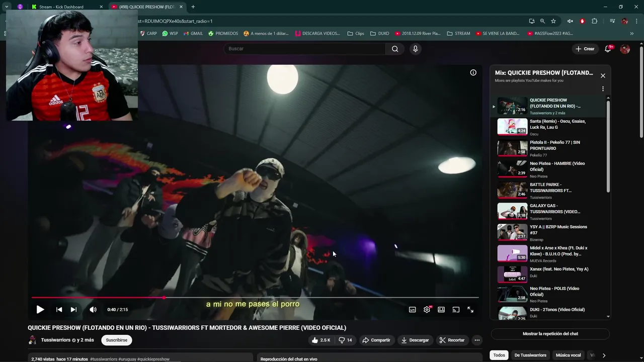Toggle site sound mute icon in toolbar
Image resolution: width=644 pixels, height=362 pixels.
click(x=570, y=21)
